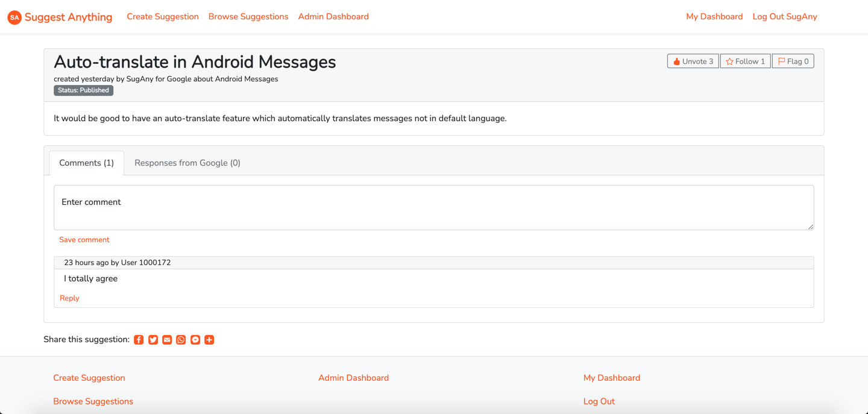The height and width of the screenshot is (414, 868).
Task: Grab the comment box resize handle
Action: click(x=810, y=227)
